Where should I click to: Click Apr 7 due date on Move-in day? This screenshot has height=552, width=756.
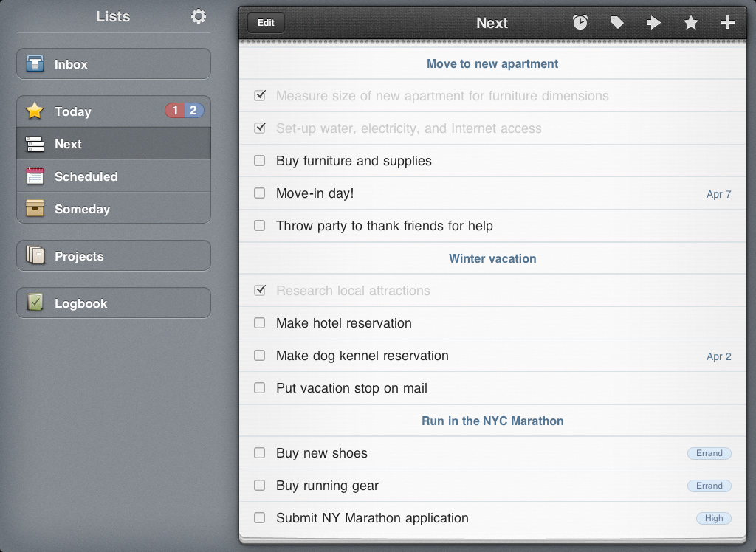click(x=718, y=194)
